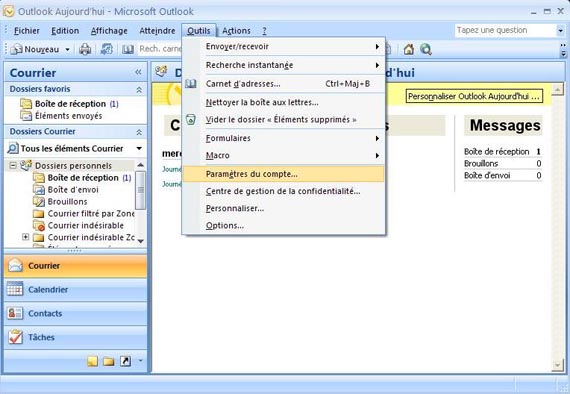Open the address book toolbar icon

point(128,49)
